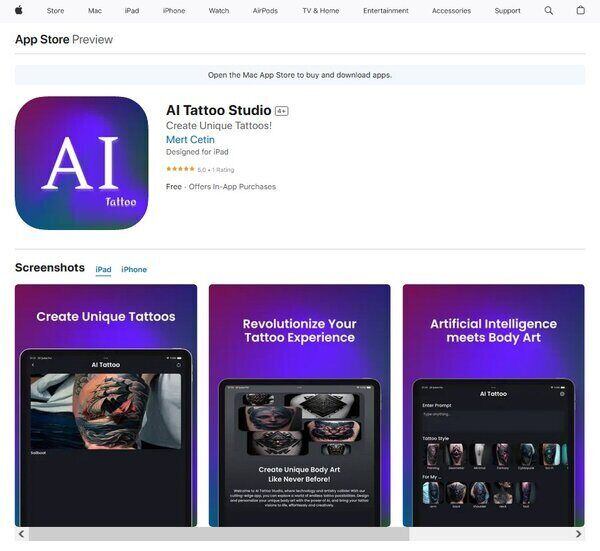600x551 pixels.
Task: Click the AI Tattoo app icon
Action: tap(82, 163)
